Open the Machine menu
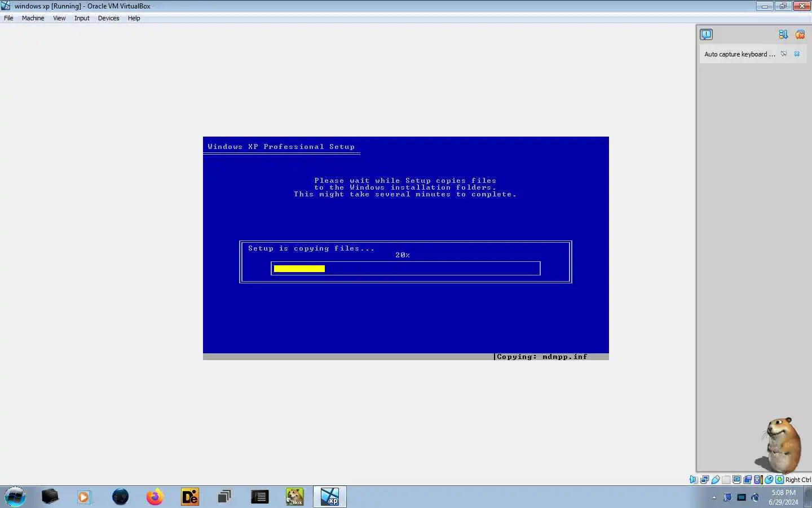 (x=33, y=18)
